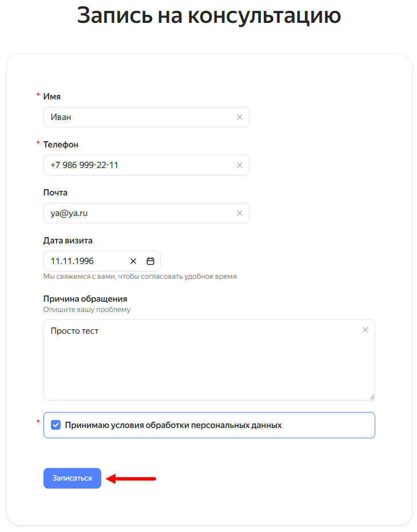
Task: Clear the Причина обращения text area
Action: (366, 330)
